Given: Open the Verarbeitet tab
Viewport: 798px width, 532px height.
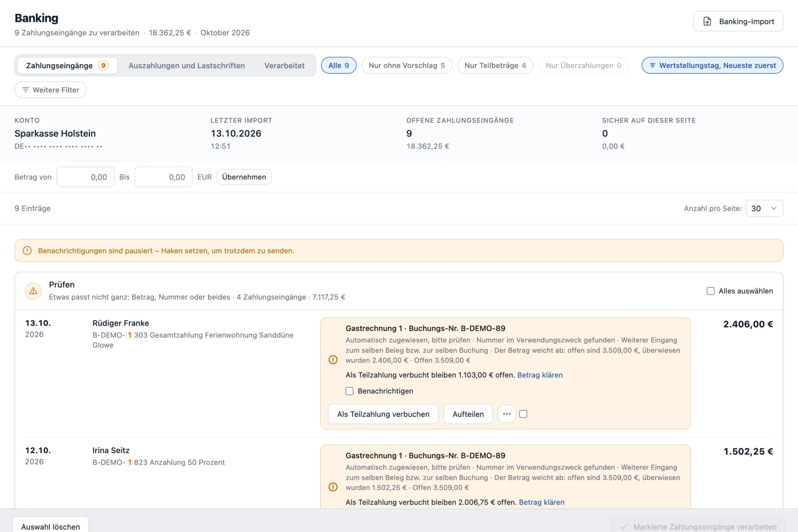Looking at the screenshot, I should (x=284, y=65).
